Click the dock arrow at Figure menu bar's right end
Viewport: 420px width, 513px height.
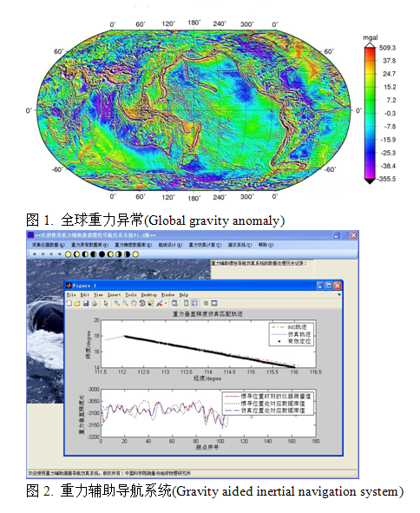339,295
